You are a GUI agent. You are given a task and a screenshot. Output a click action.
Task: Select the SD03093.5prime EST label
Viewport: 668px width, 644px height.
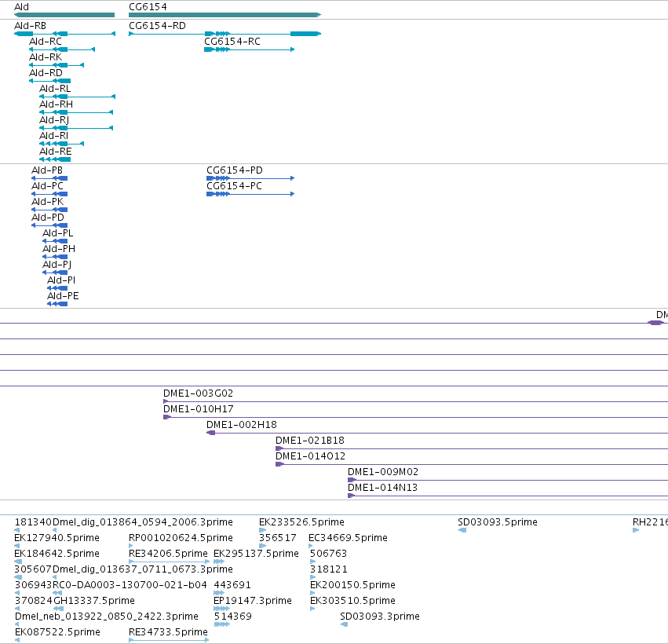(x=497, y=522)
